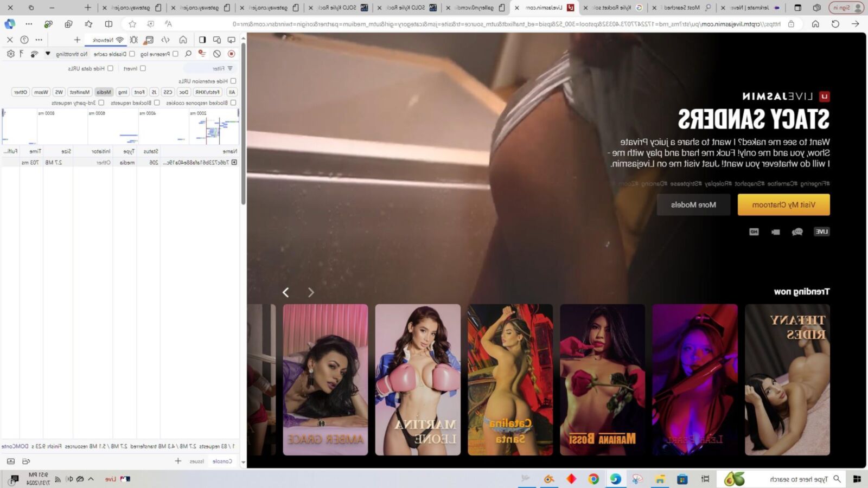This screenshot has height=488, width=868.
Task: Add page to favorites star
Action: 132,24
